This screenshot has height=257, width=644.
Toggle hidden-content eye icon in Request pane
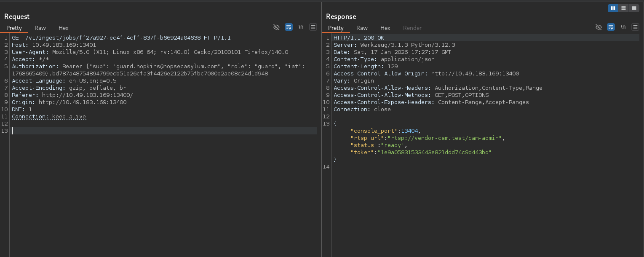[276, 27]
